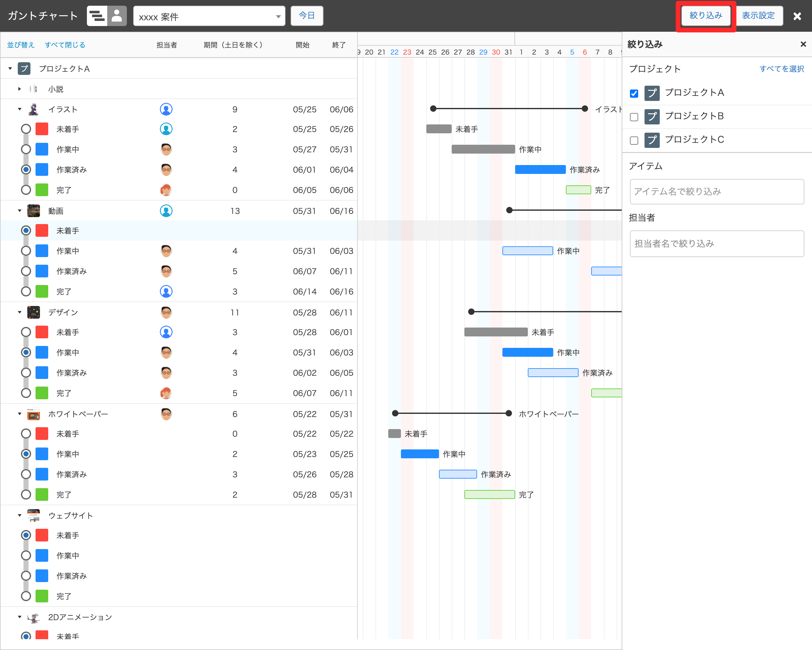Expand the 小説 item
This screenshot has height=650, width=812.
tap(19, 89)
